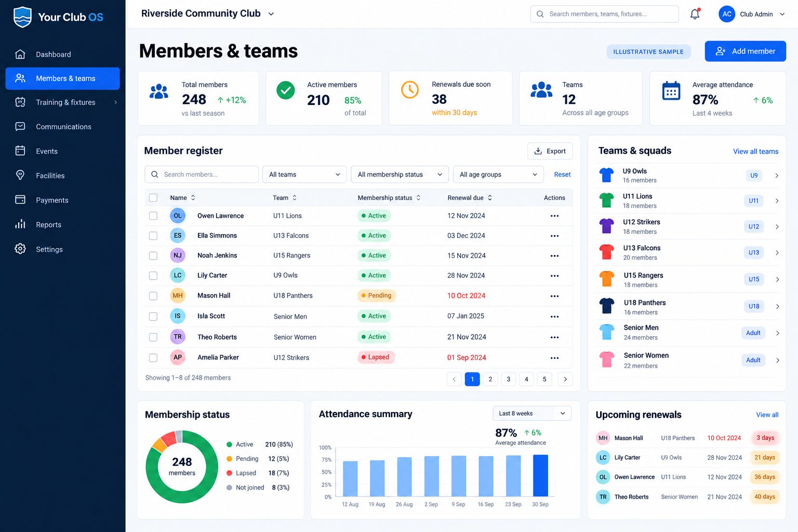Reset the member register filters
798x532 pixels.
(x=562, y=175)
